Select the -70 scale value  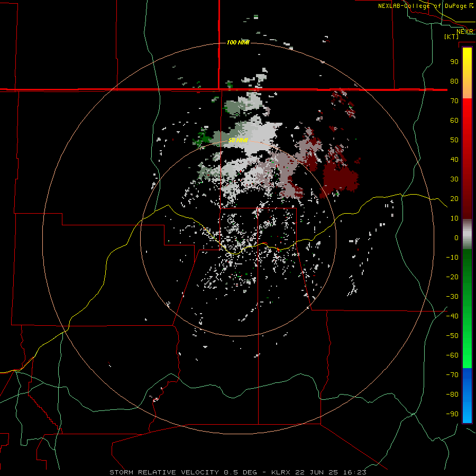click(452, 375)
